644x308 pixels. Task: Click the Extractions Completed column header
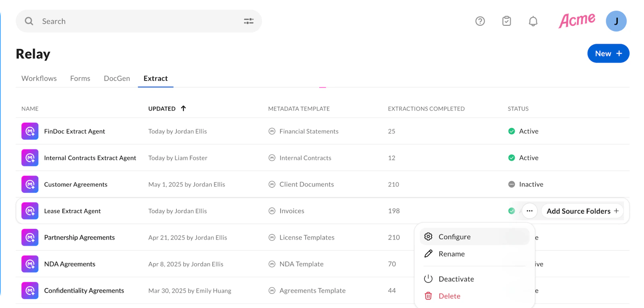[x=426, y=109]
